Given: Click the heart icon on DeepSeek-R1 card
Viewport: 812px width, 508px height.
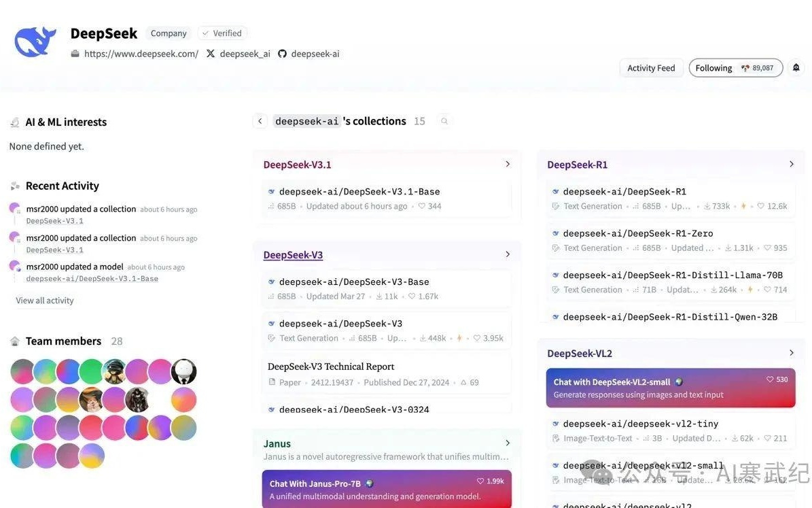Looking at the screenshot, I should point(761,206).
